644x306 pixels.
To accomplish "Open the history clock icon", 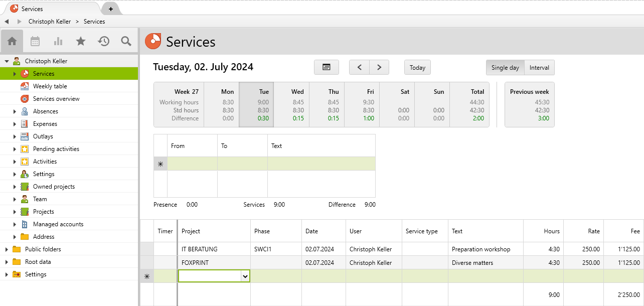I will pos(104,41).
